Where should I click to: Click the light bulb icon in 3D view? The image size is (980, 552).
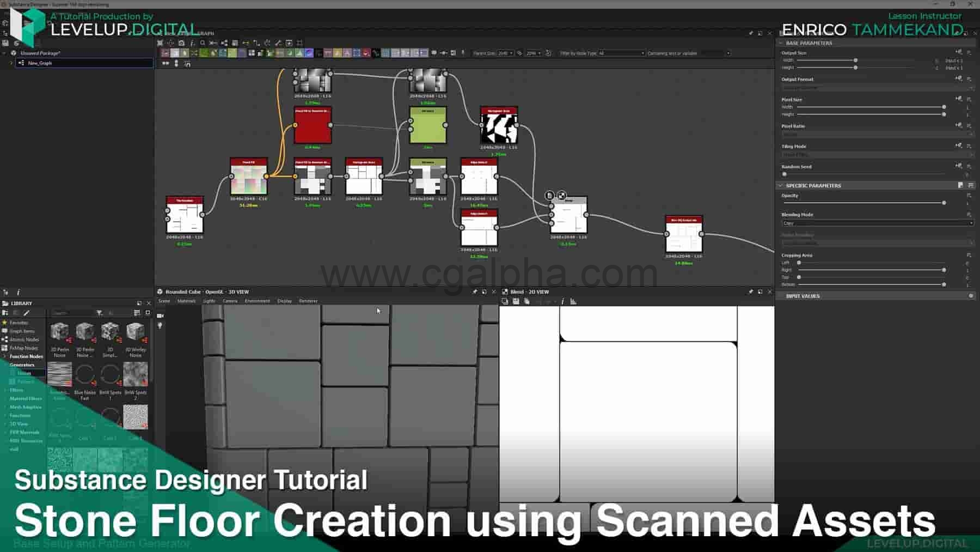[160, 325]
